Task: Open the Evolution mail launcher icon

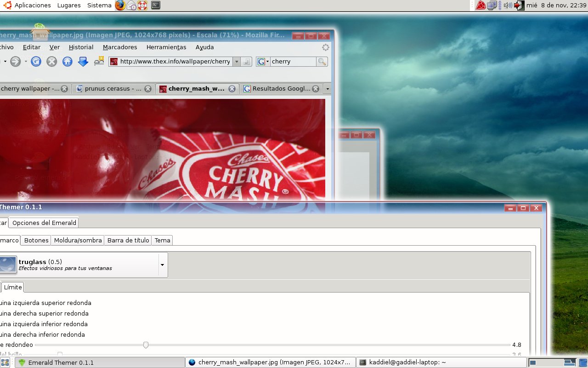Action: (x=131, y=6)
